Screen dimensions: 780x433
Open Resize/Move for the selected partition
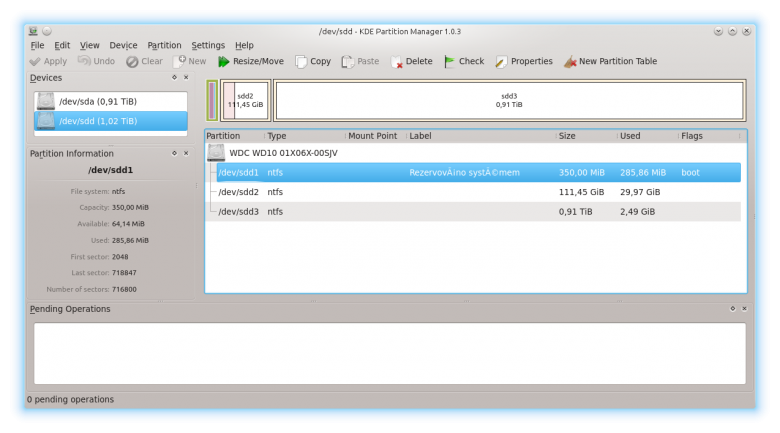(x=251, y=61)
